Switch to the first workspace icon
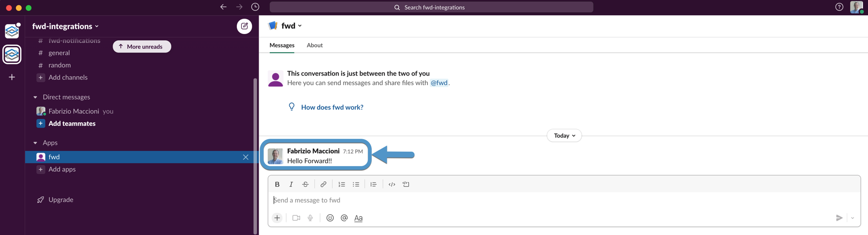The image size is (868, 235). point(12,31)
